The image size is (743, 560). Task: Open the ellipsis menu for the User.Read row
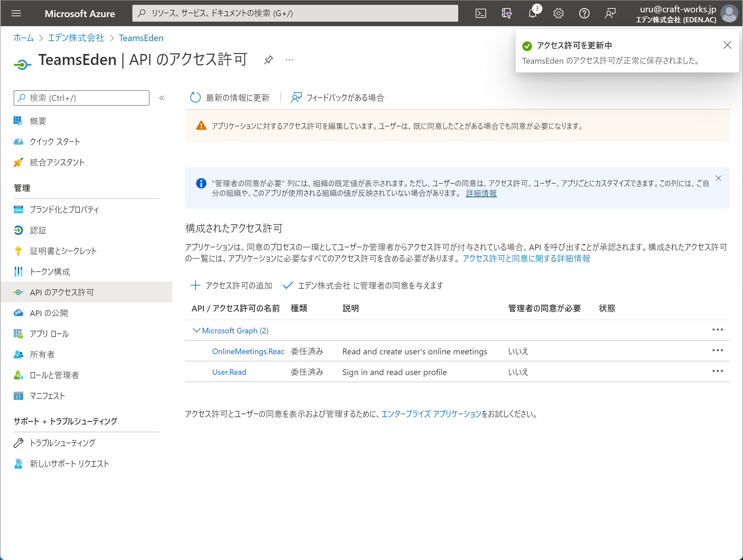[x=717, y=371]
